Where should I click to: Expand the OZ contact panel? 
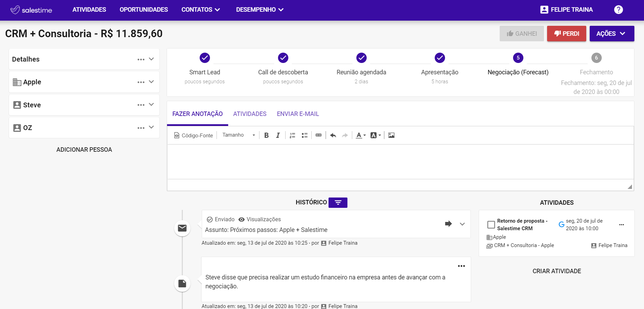click(x=151, y=127)
